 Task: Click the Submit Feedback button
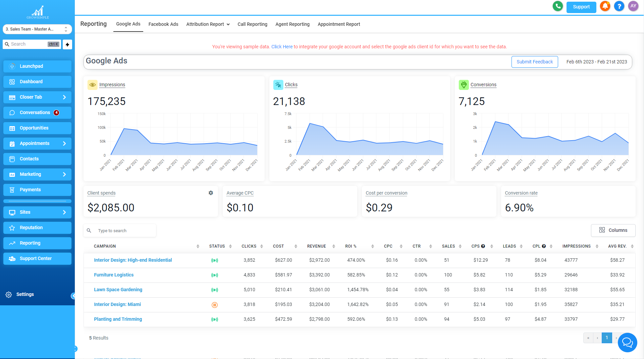click(x=534, y=62)
